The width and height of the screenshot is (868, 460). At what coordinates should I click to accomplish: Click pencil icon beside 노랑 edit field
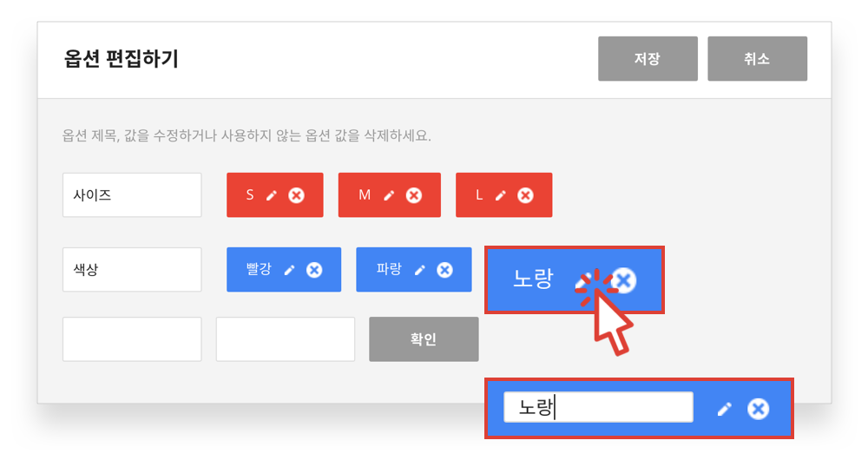[x=724, y=409]
